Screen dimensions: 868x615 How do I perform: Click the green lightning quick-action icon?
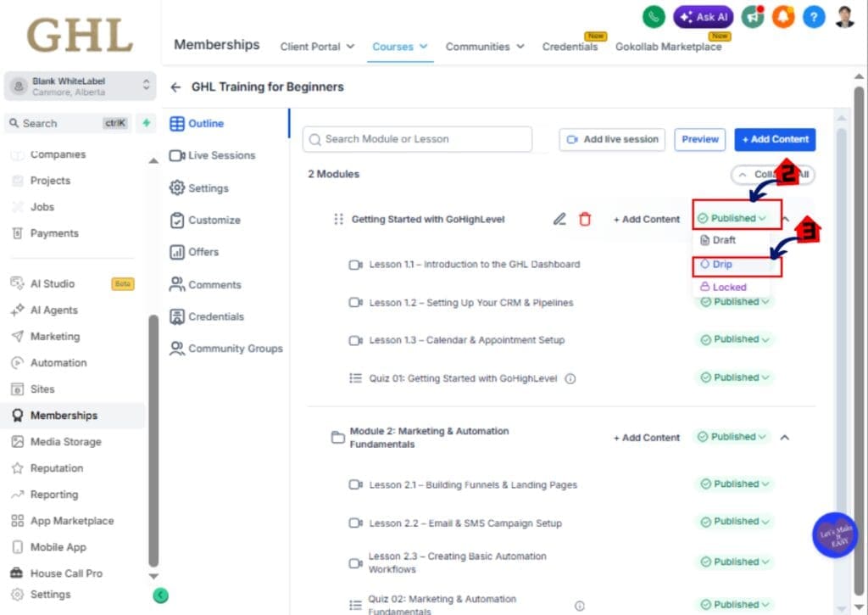pos(146,123)
